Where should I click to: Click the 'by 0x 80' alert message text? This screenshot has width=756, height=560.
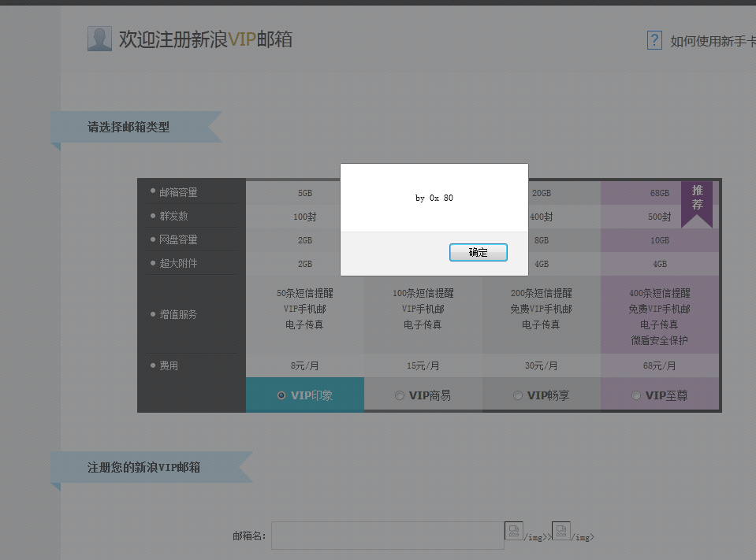[x=434, y=198]
